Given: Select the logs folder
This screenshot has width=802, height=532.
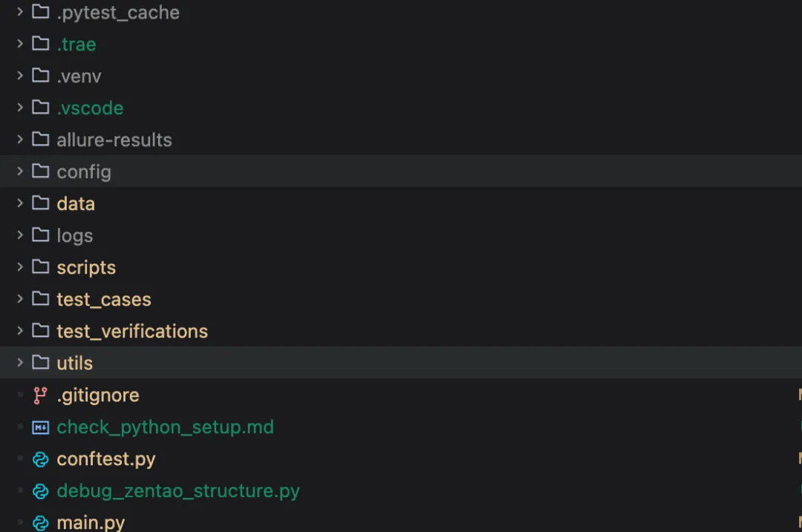Looking at the screenshot, I should (75, 236).
